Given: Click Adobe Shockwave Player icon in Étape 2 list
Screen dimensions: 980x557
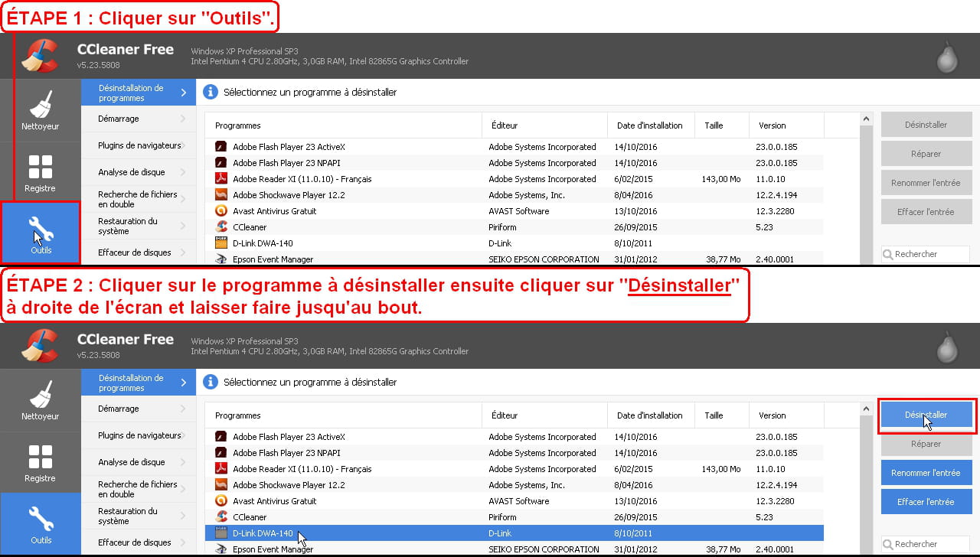Looking at the screenshot, I should point(221,485).
